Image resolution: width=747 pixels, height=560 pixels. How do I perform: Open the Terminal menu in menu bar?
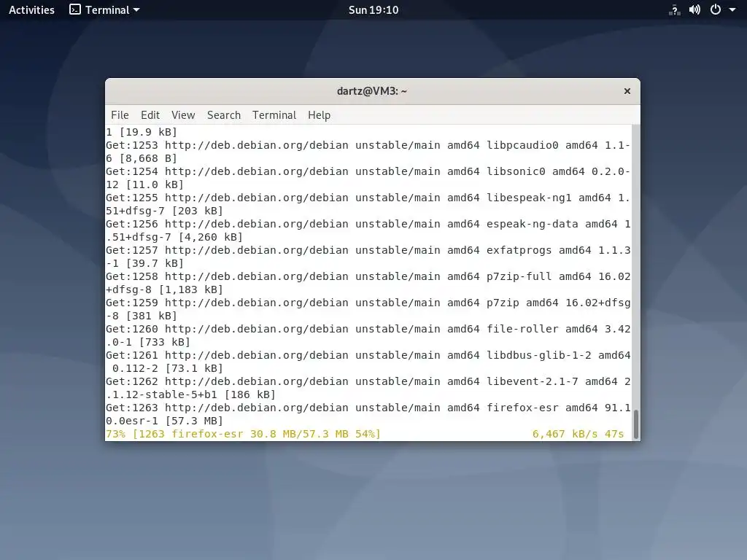274,115
